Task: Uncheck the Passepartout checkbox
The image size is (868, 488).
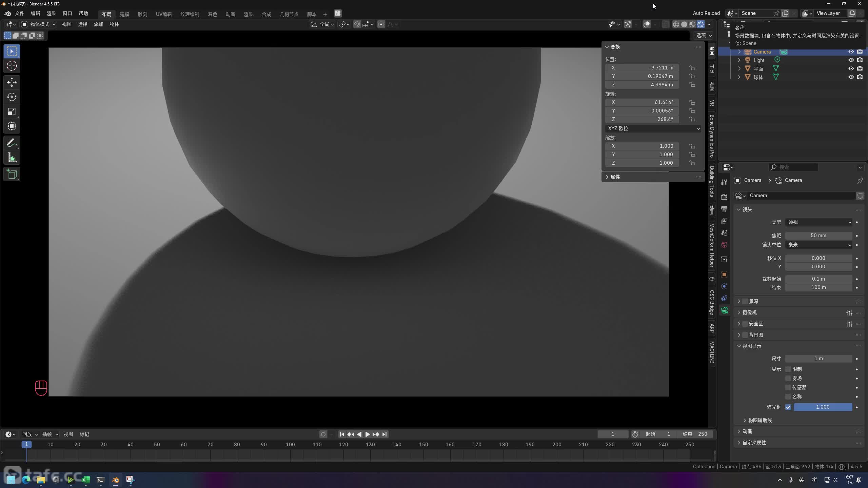Action: (x=788, y=407)
